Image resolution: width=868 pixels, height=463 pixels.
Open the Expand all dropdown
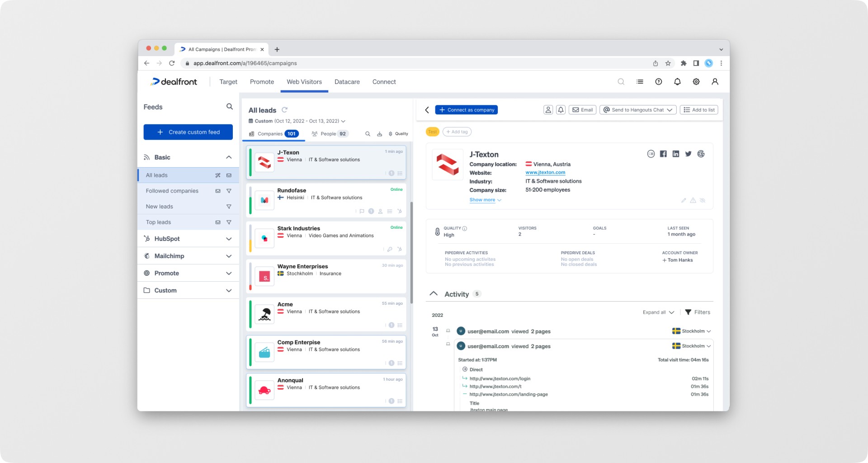pyautogui.click(x=658, y=312)
